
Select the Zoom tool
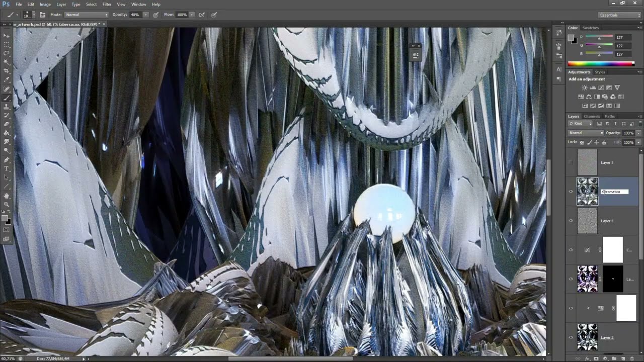[x=7, y=205]
